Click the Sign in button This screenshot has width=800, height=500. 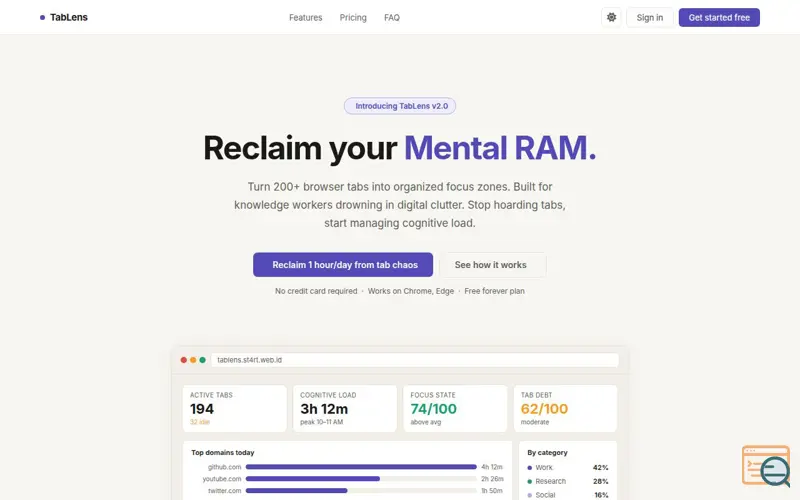[x=649, y=17]
